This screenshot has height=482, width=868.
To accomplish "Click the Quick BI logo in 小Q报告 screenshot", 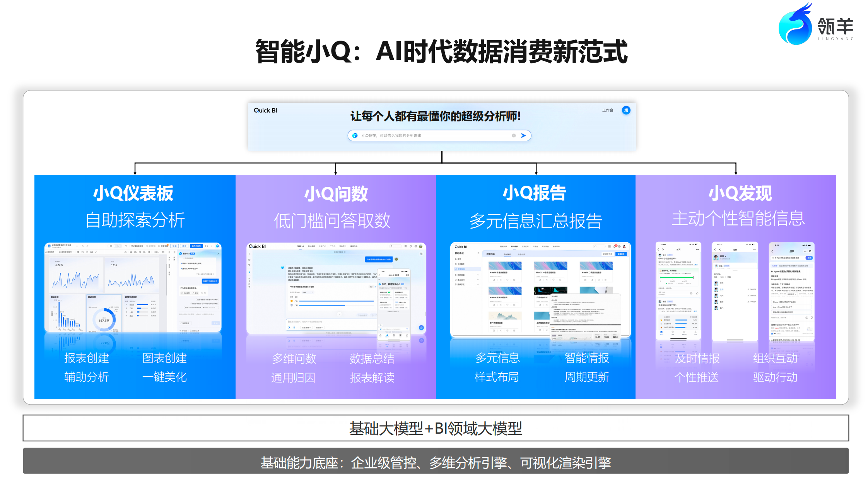I will coord(460,246).
